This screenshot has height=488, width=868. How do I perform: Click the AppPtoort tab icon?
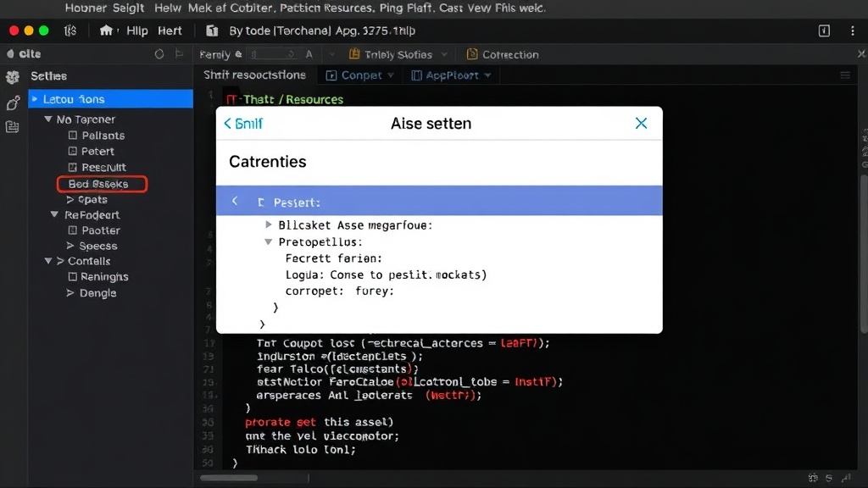[x=416, y=75]
